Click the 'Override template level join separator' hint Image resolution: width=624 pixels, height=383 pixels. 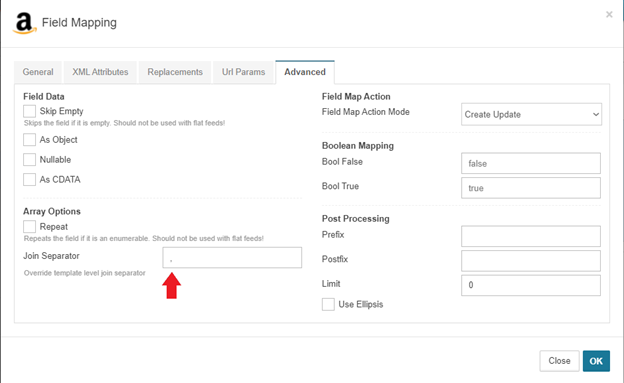click(85, 273)
